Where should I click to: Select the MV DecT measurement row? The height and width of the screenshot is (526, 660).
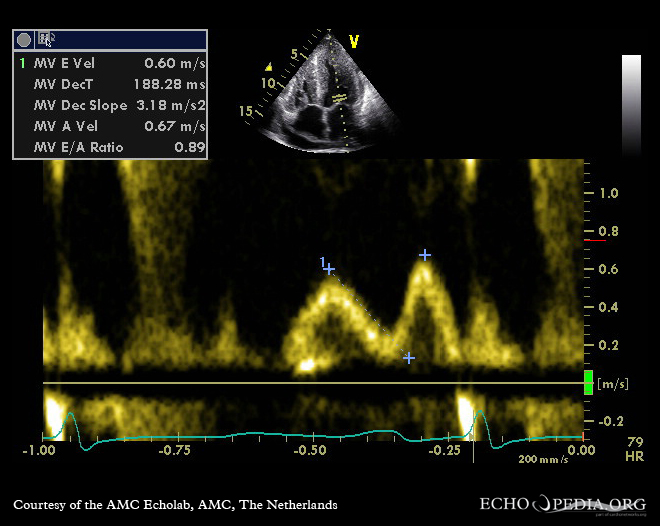(x=110, y=84)
